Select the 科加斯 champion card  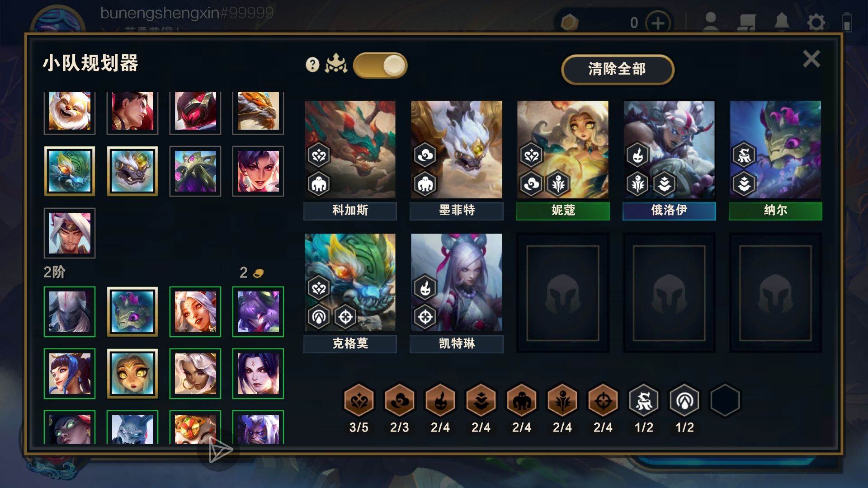[350, 160]
